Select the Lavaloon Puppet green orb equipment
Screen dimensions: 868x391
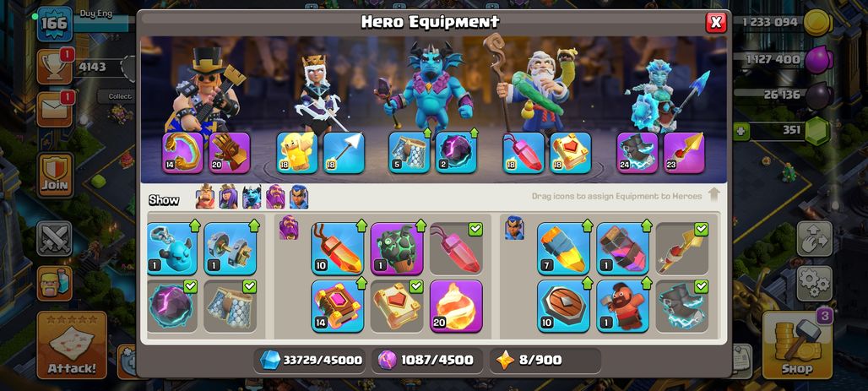pos(397,248)
